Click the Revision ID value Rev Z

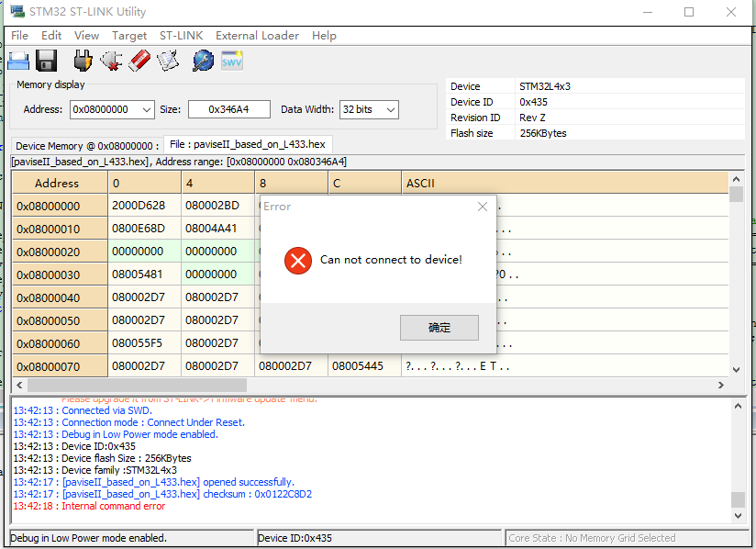(532, 118)
